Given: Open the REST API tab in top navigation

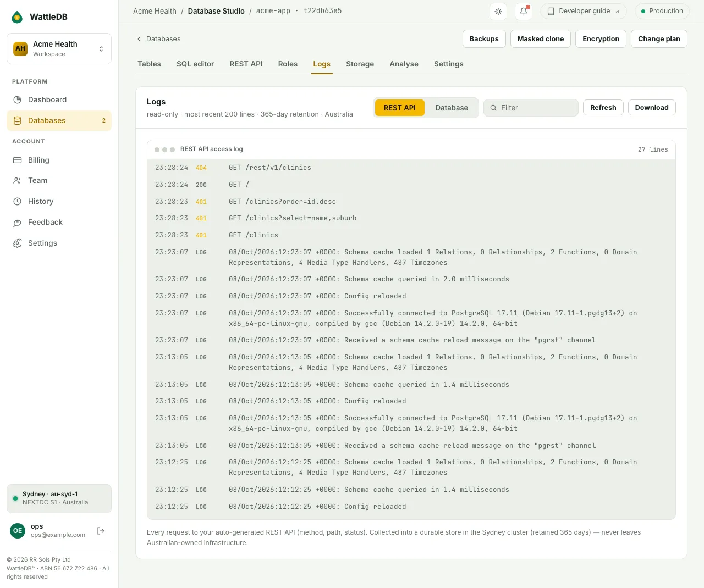Looking at the screenshot, I should point(246,64).
